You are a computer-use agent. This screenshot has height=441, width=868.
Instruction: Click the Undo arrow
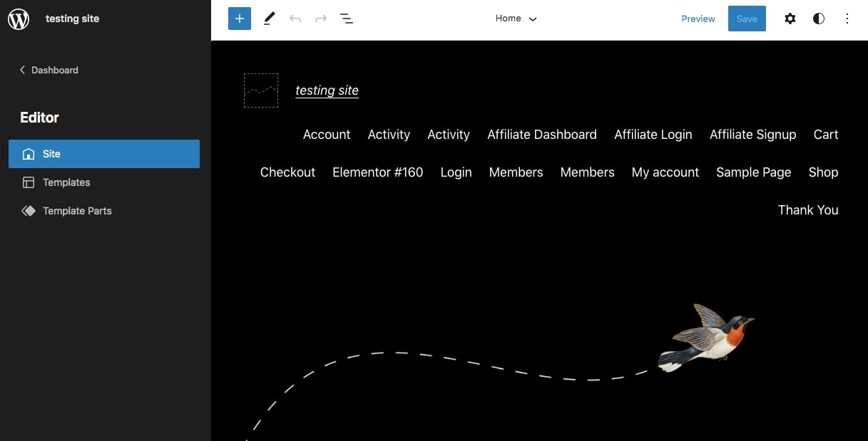(295, 19)
